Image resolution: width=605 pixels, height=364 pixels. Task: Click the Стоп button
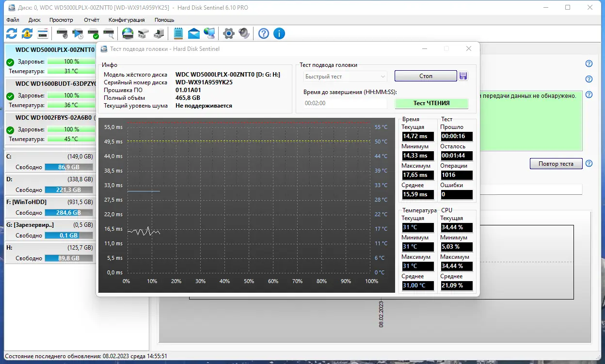pos(426,76)
